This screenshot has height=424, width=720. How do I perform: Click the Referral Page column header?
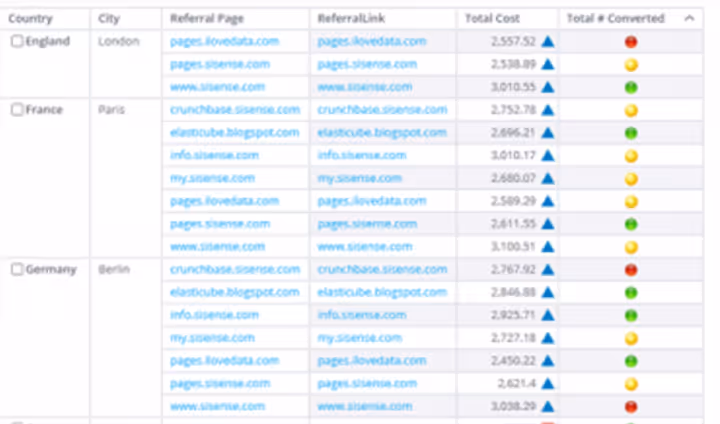207,18
